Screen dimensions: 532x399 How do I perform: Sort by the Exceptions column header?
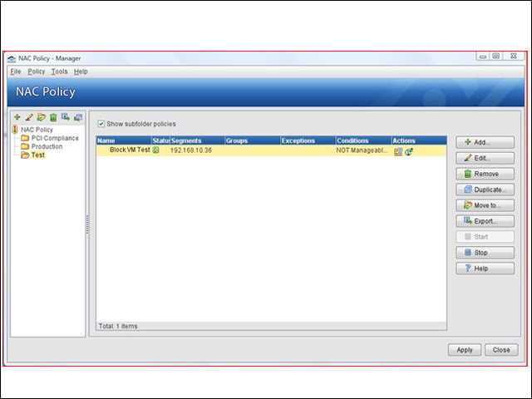(x=308, y=140)
